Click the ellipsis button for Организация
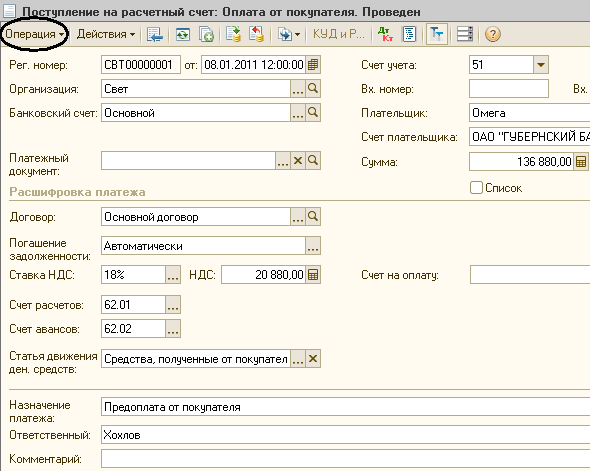590x471 pixels. (298, 89)
